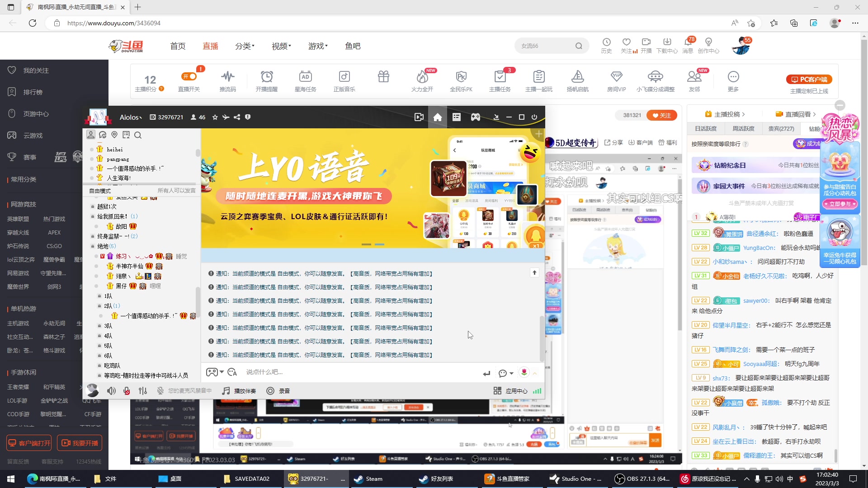Screen dimensions: 868x488
Task: Jump to top of YY chat with arrow
Action: 534,272
